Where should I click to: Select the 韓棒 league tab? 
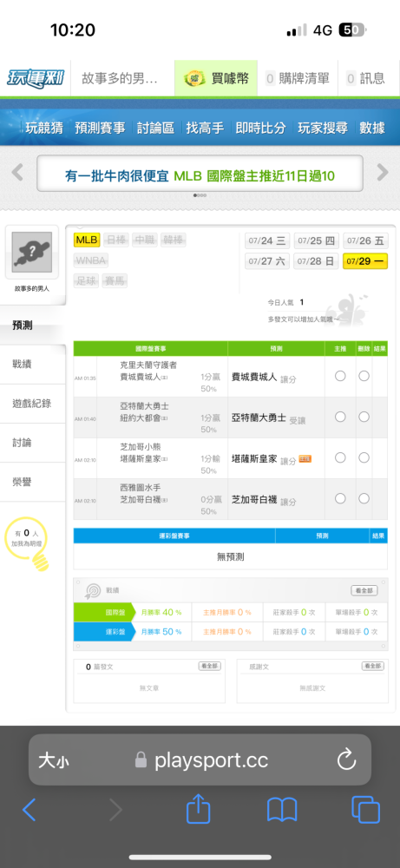click(x=174, y=240)
